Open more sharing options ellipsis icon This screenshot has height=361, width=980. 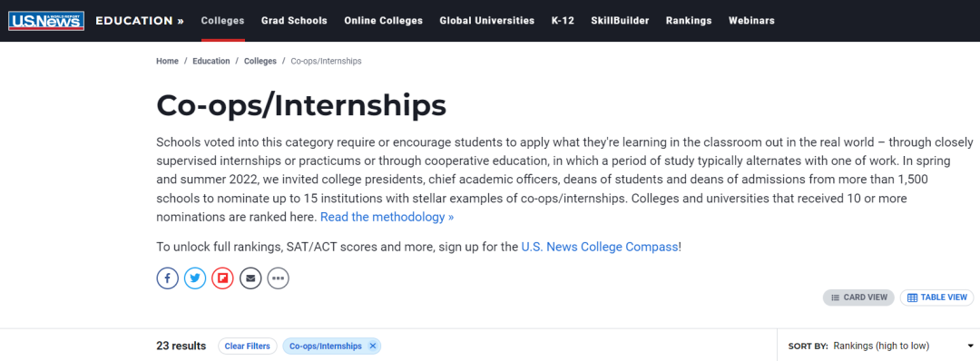[279, 278]
